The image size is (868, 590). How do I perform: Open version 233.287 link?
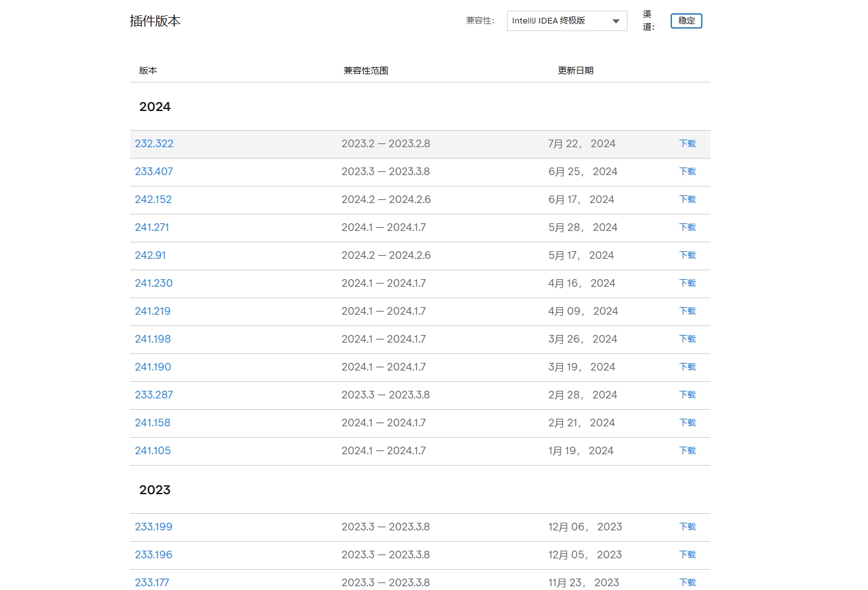pyautogui.click(x=154, y=395)
